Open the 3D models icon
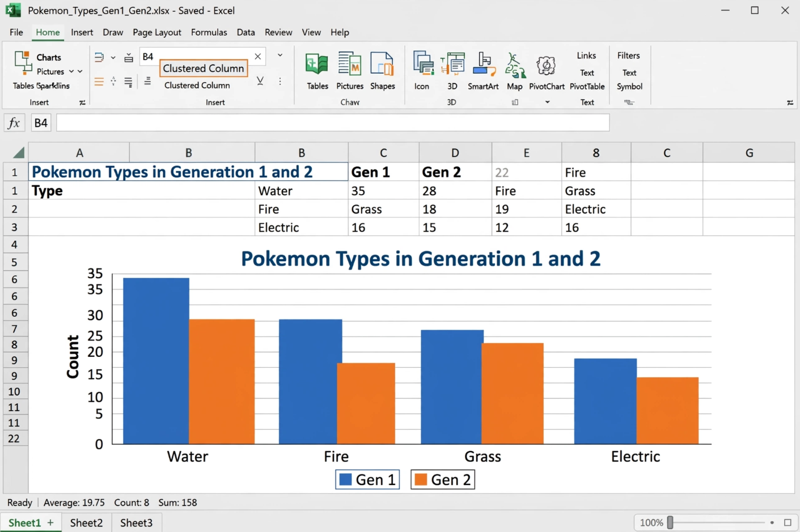 [452, 65]
